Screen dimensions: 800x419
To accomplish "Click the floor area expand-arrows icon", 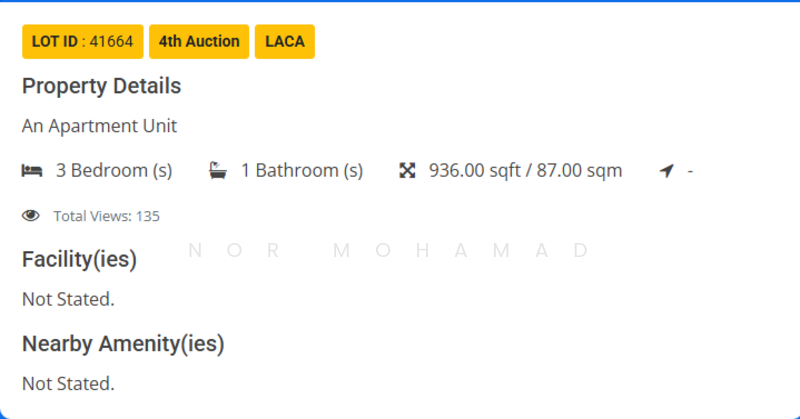I will point(407,171).
